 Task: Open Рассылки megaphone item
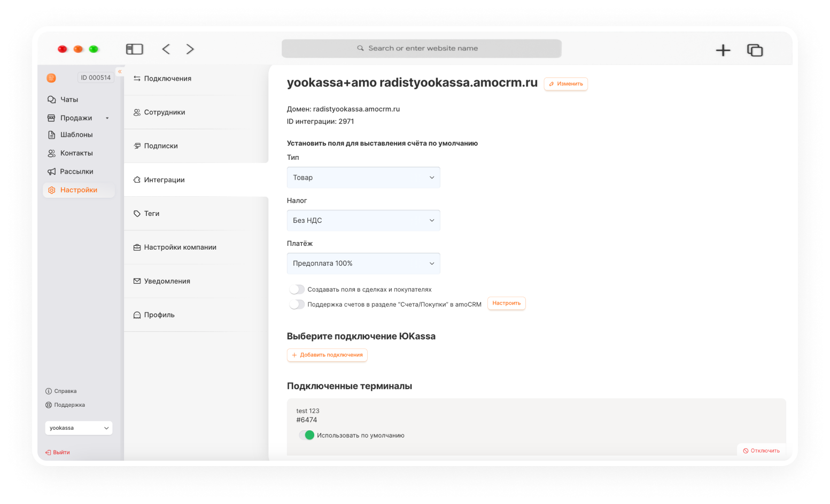[x=52, y=172]
